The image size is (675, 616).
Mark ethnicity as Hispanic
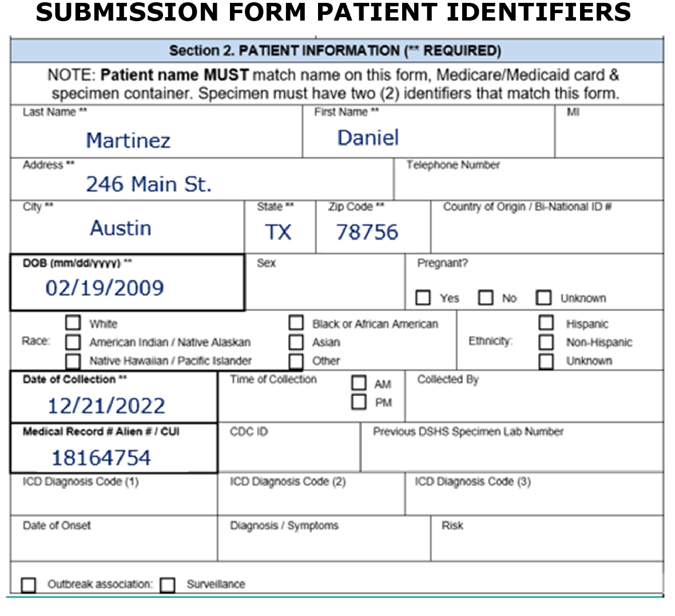pos(546,323)
